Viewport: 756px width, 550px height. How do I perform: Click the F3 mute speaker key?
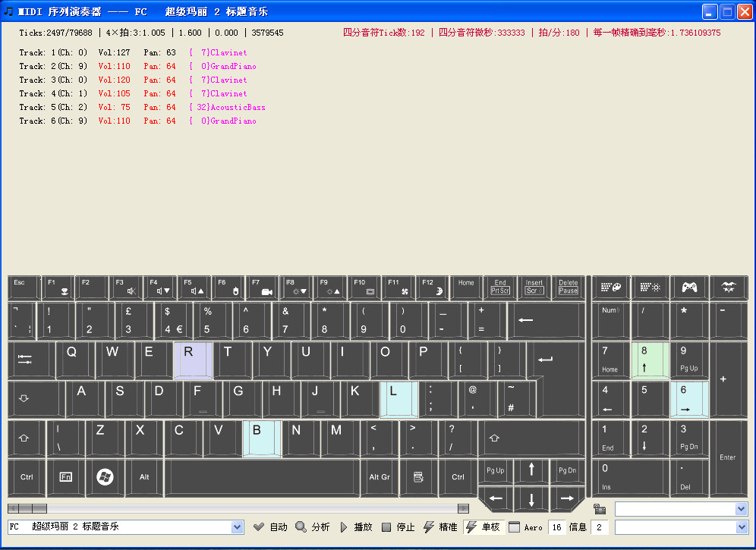coord(126,288)
